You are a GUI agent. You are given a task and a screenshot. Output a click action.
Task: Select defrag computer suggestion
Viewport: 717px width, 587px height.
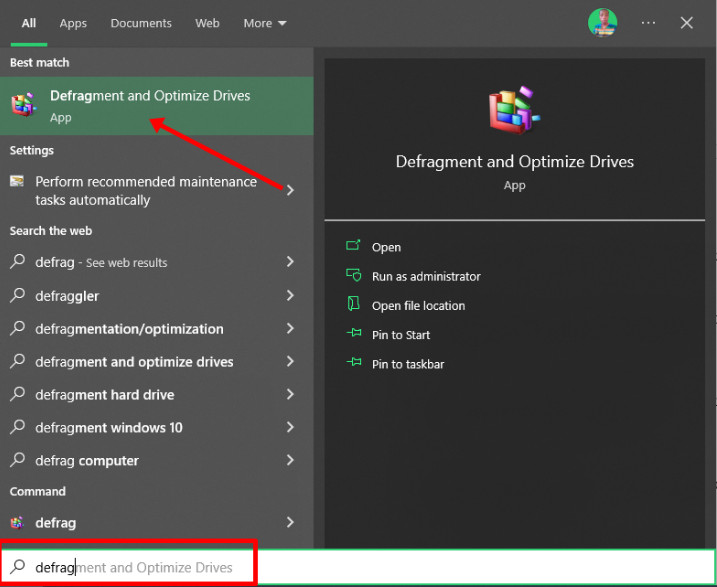pos(87,460)
